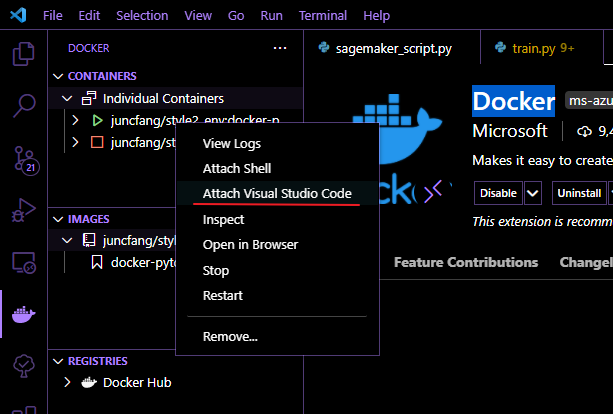
Task: Open the Search view in activity bar
Action: 24,106
